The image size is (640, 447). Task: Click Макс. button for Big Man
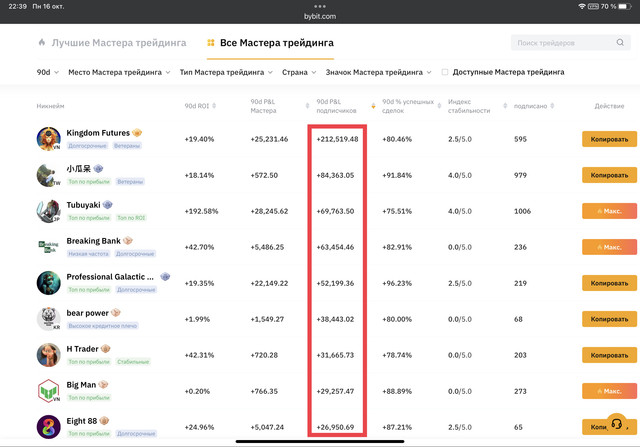pyautogui.click(x=609, y=391)
